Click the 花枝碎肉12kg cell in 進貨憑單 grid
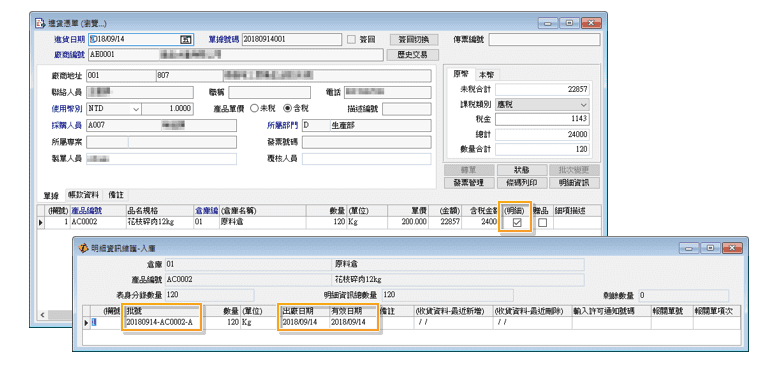The width and height of the screenshot is (781, 366). coord(160,222)
